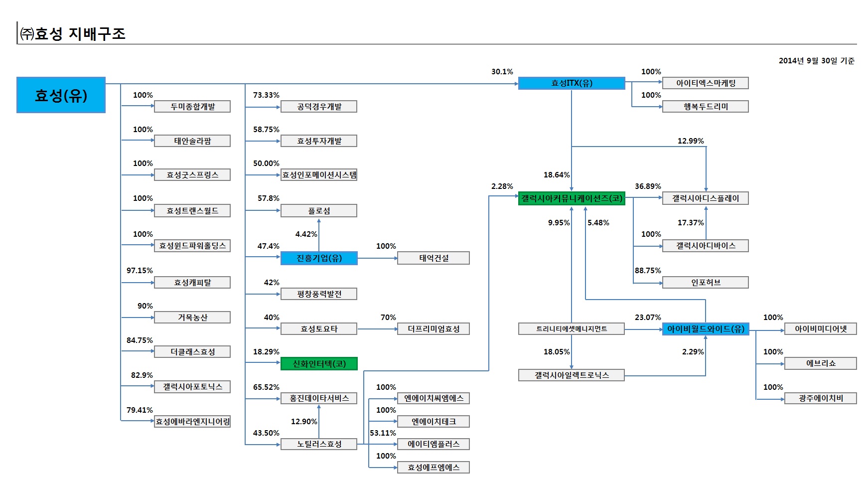Image resolution: width=868 pixels, height=483 pixels.
Task: Click the 97.15% stake label
Action: click(x=140, y=271)
